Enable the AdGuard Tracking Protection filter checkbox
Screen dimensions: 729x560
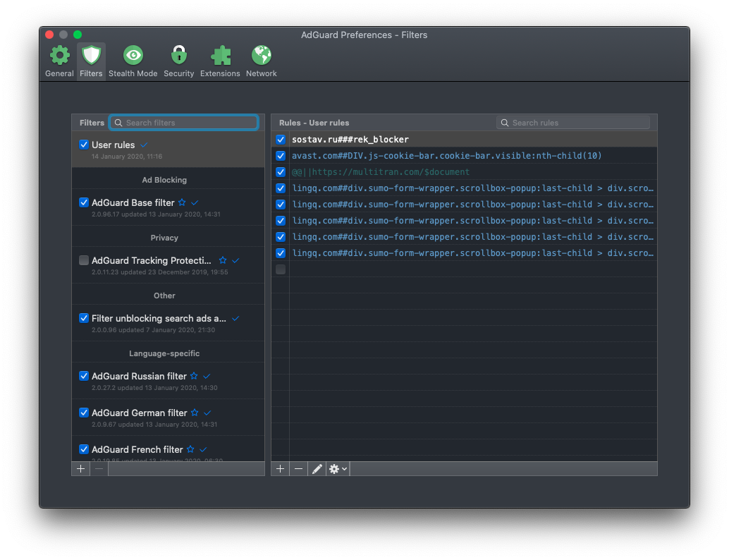84,260
